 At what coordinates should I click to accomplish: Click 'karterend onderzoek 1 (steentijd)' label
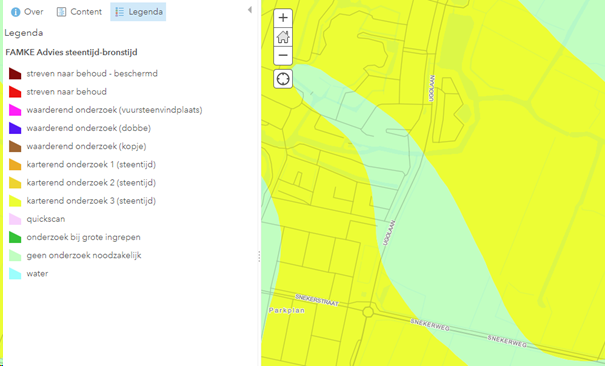(91, 164)
